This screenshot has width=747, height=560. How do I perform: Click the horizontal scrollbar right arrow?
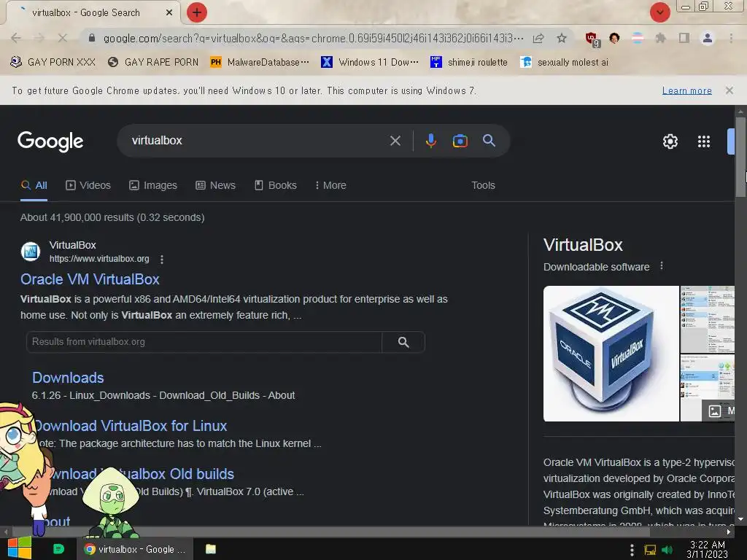pyautogui.click(x=729, y=532)
